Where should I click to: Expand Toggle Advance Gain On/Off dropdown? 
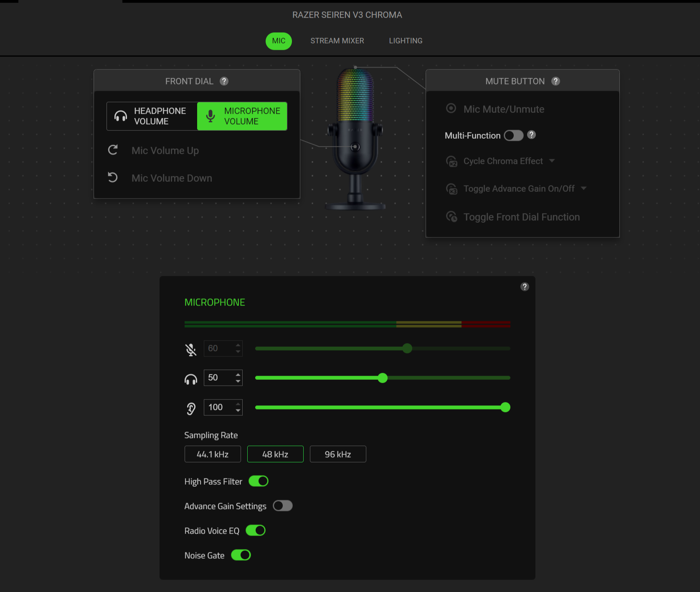point(584,188)
